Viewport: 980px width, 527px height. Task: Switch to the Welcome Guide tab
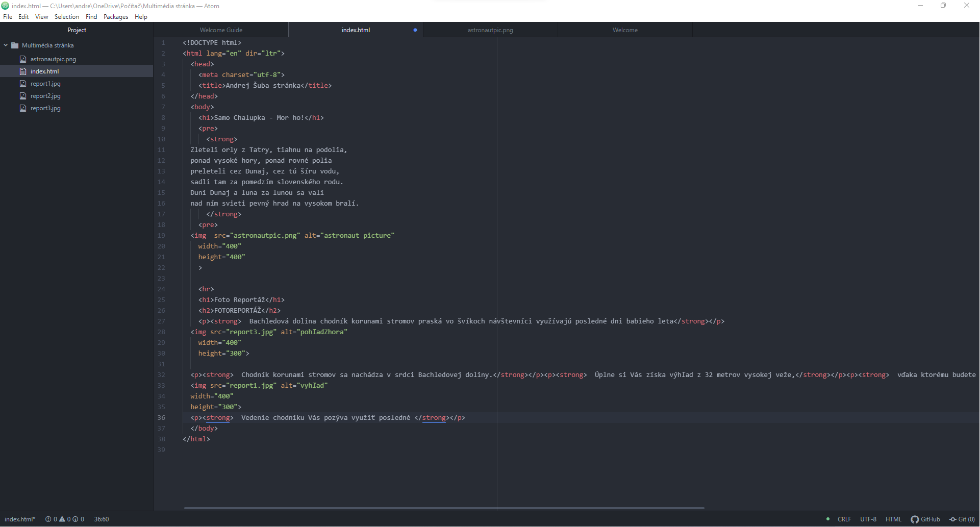[221, 30]
